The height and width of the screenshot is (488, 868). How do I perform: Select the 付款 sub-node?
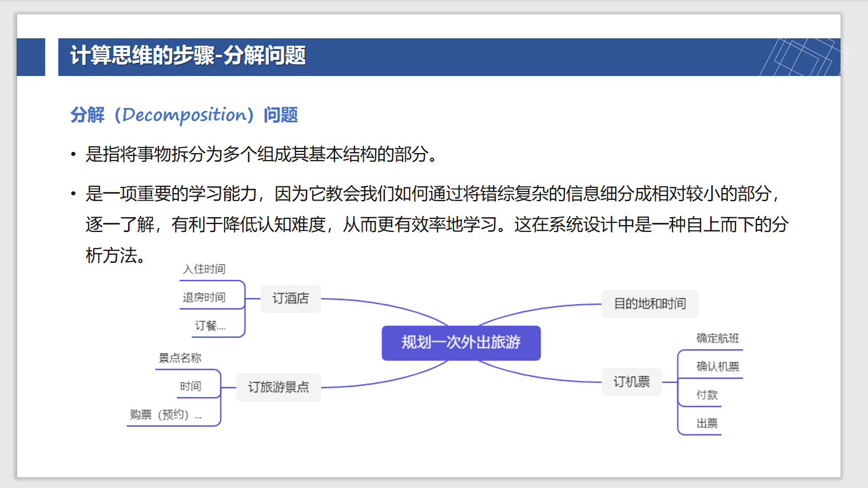coord(704,394)
